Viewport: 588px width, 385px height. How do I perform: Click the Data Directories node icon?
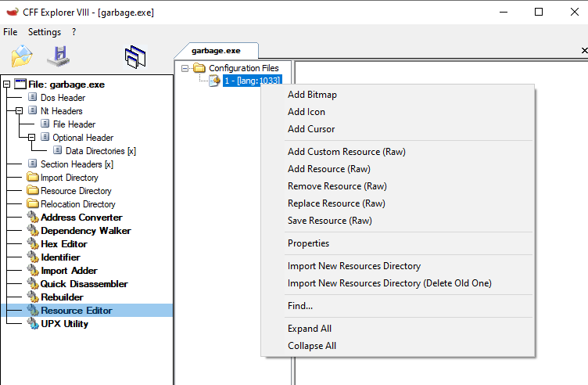point(57,150)
